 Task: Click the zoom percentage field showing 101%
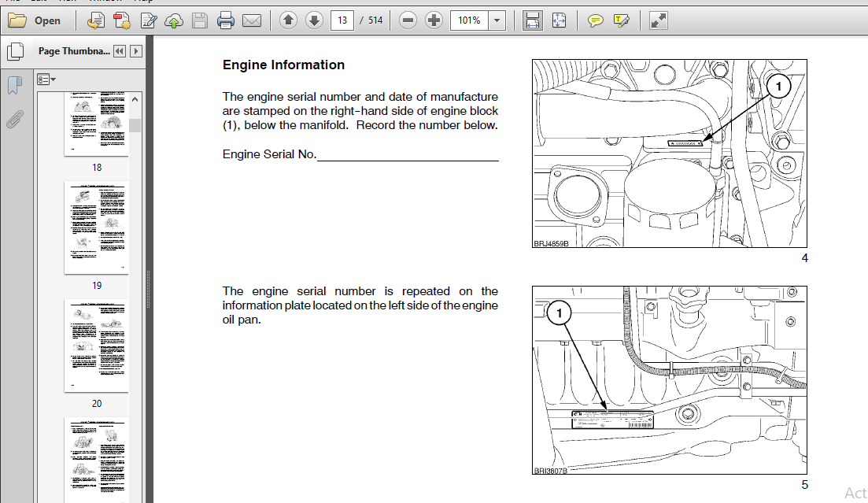470,20
